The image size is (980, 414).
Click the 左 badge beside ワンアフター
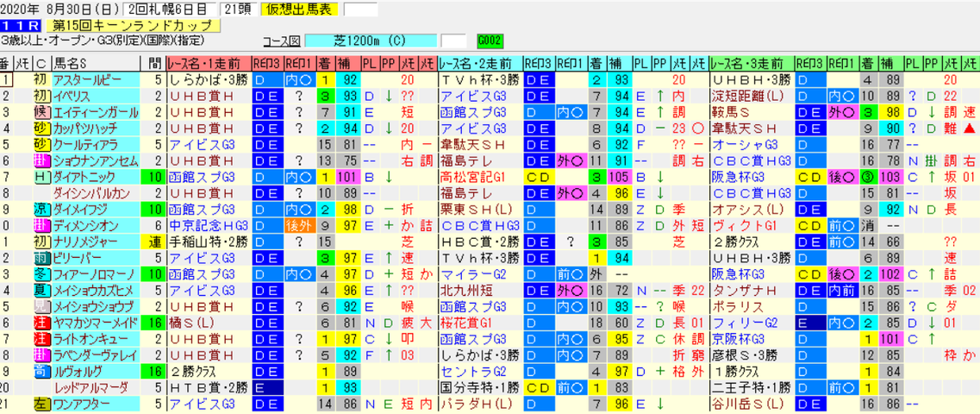tap(41, 404)
